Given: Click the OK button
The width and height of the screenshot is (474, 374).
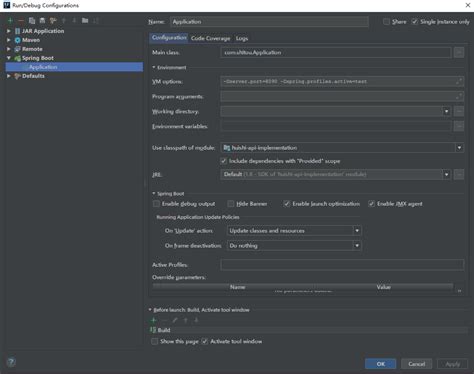Looking at the screenshot, I should point(381,364).
